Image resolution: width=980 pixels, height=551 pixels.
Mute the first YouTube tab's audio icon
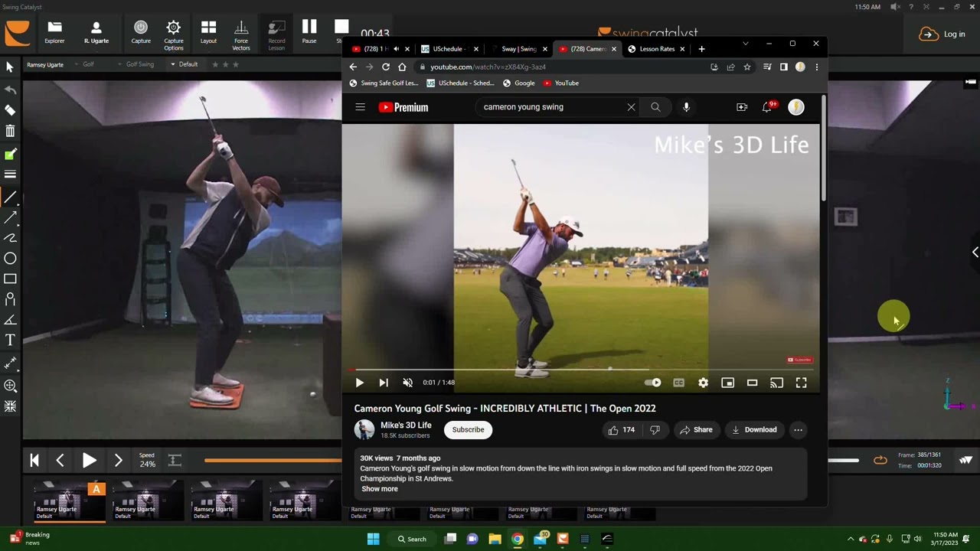tap(396, 49)
